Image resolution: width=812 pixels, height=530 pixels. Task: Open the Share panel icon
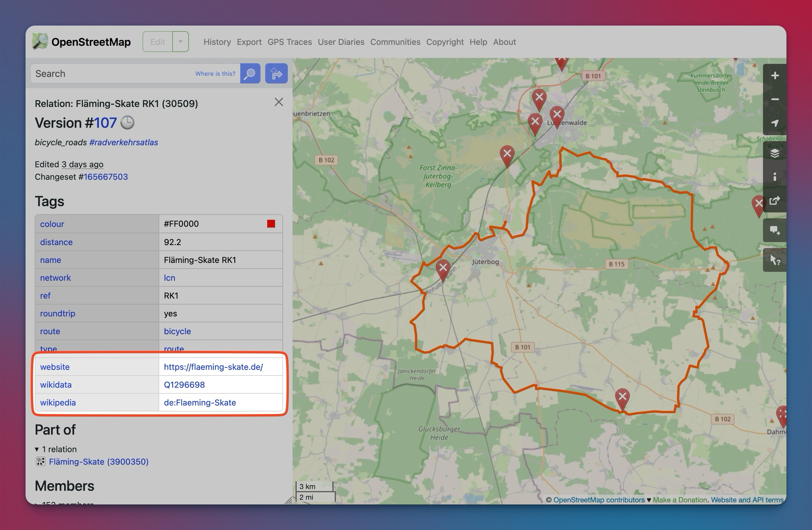775,200
